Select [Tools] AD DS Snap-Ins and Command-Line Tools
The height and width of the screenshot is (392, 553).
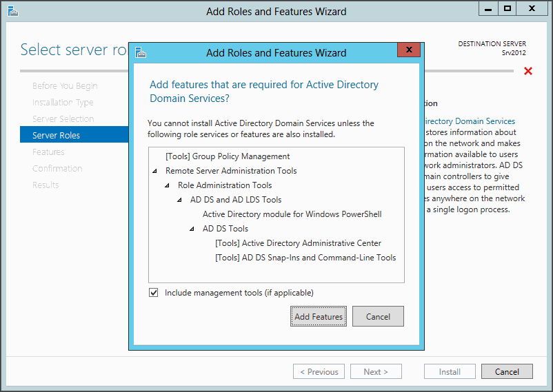305,258
